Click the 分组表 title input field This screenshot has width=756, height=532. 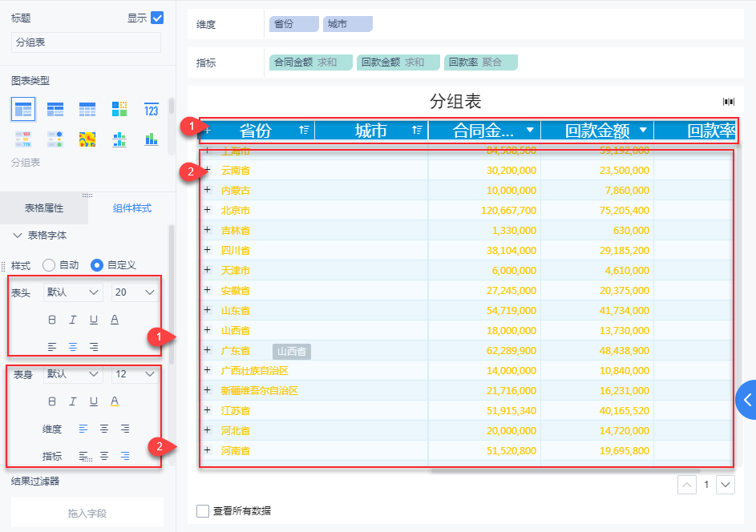[x=86, y=42]
